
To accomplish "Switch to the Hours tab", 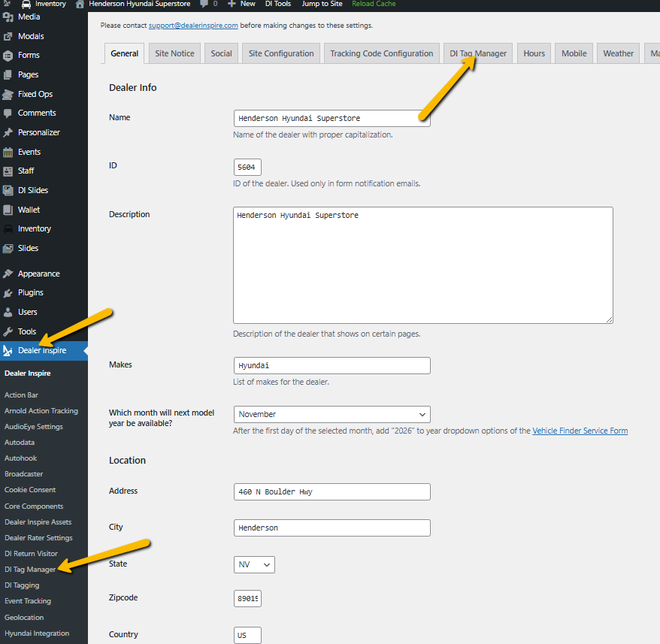I will click(534, 53).
